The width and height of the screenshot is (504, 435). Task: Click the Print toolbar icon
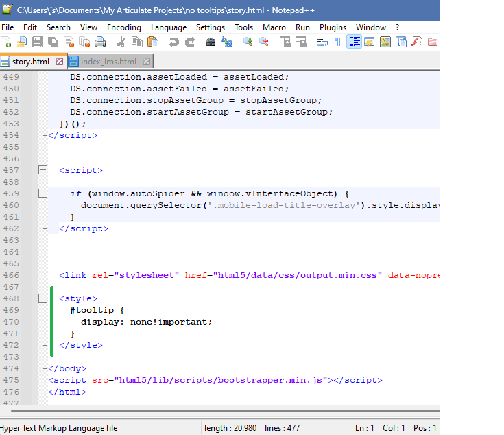[x=100, y=43]
